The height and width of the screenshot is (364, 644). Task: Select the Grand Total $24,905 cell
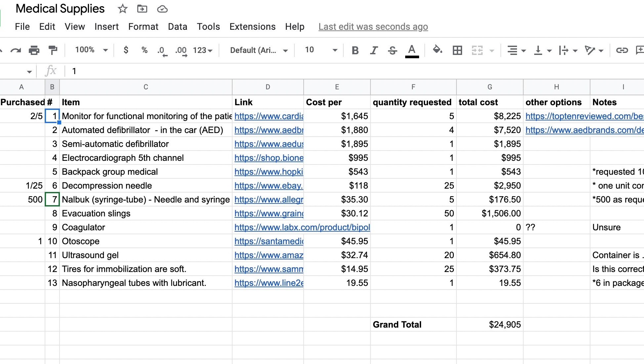point(490,325)
